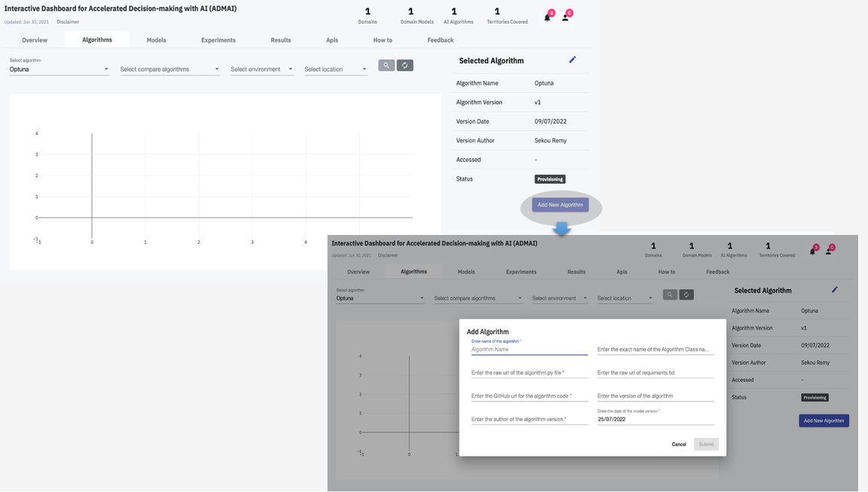Screen dimensions: 868x492
Task: Focus the Algorithm Name field in dialog
Action: 529,350
